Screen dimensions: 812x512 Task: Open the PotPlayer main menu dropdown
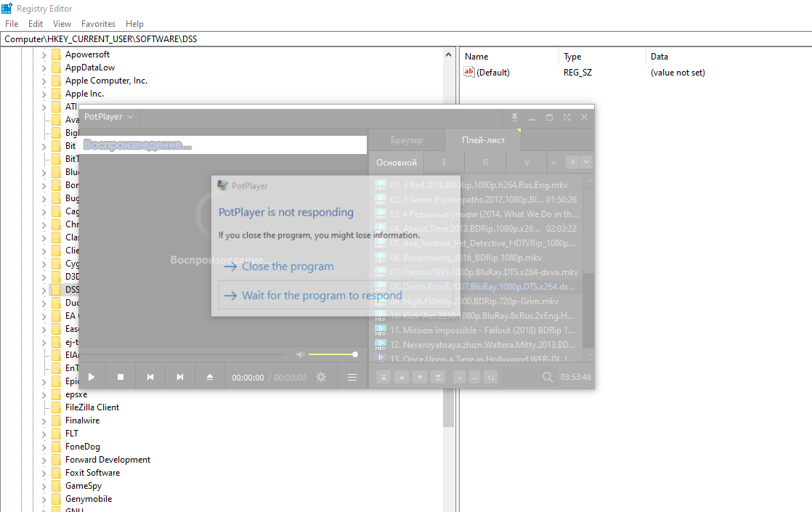click(109, 117)
